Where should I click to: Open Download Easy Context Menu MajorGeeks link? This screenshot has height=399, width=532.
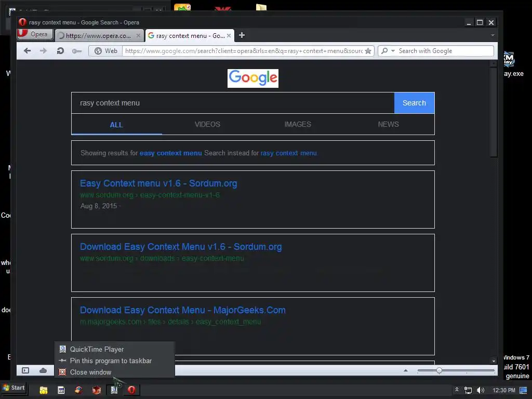182,310
